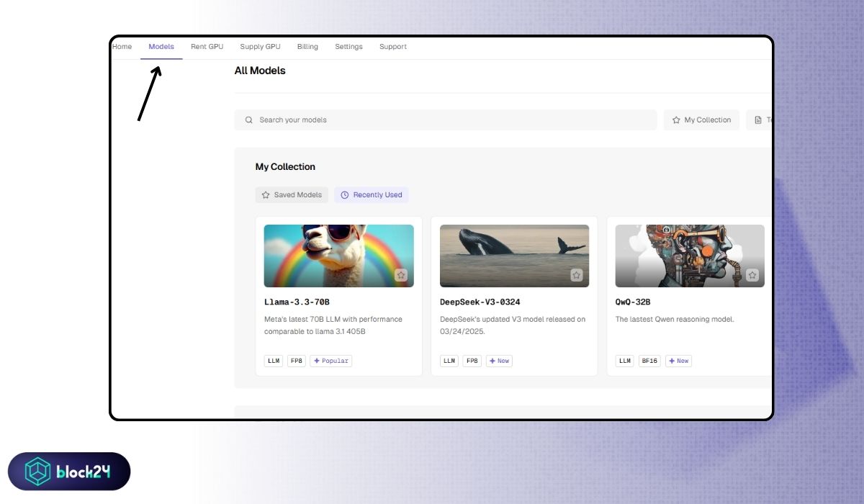The width and height of the screenshot is (864, 504).
Task: Click the star on the QwQ-32B card
Action: click(x=752, y=275)
